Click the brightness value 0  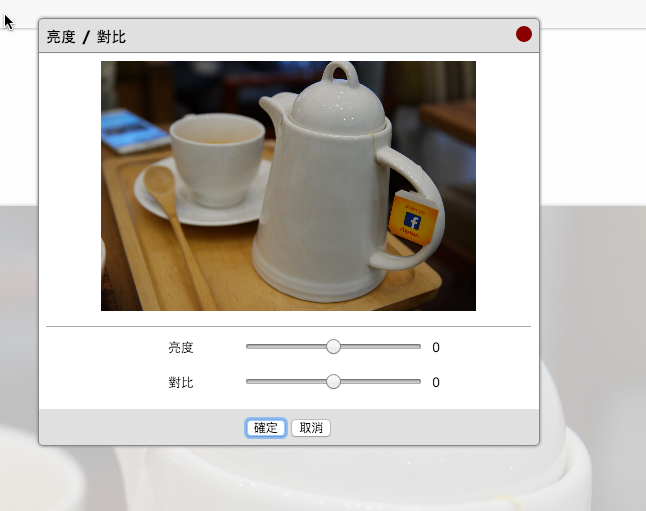click(x=436, y=347)
